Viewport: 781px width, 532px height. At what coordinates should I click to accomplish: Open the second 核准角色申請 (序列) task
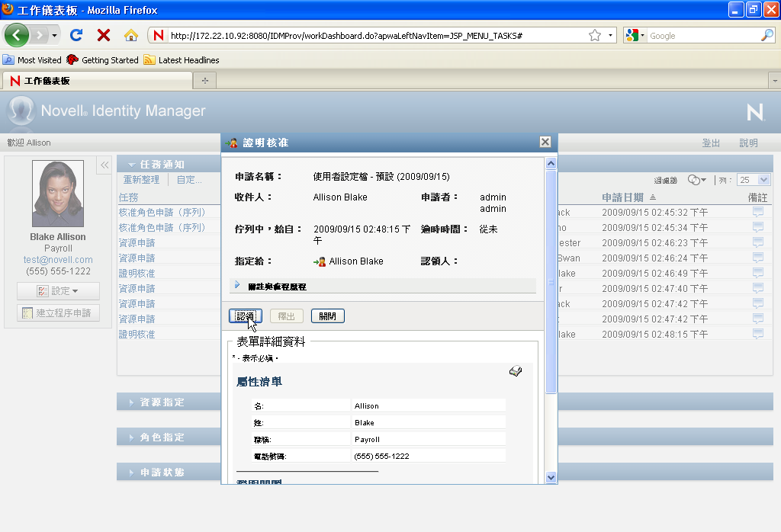point(162,227)
